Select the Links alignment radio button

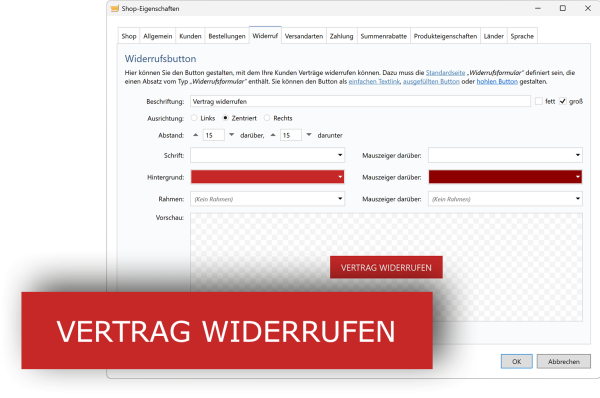[x=194, y=118]
